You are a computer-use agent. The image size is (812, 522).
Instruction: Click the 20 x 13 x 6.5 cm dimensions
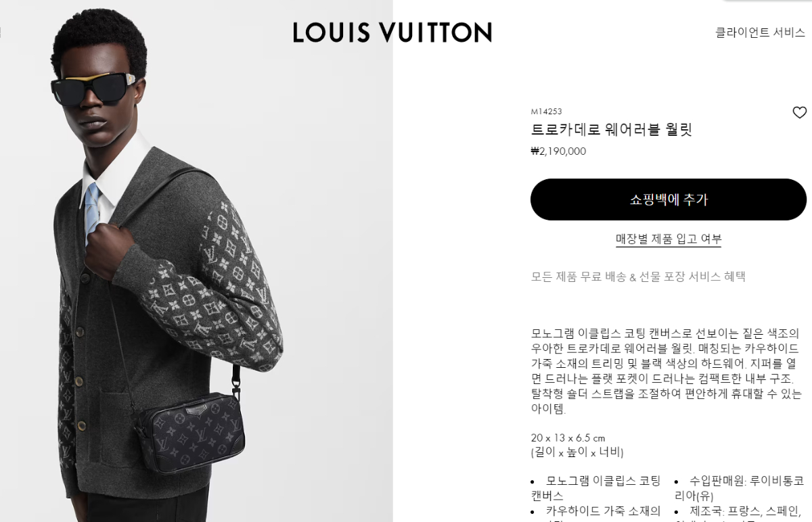(568, 437)
